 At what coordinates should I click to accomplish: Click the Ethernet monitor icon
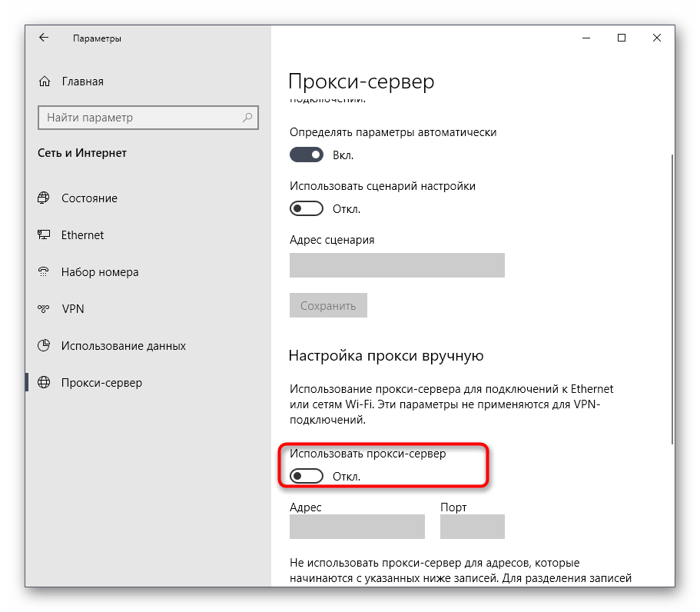pyautogui.click(x=44, y=235)
